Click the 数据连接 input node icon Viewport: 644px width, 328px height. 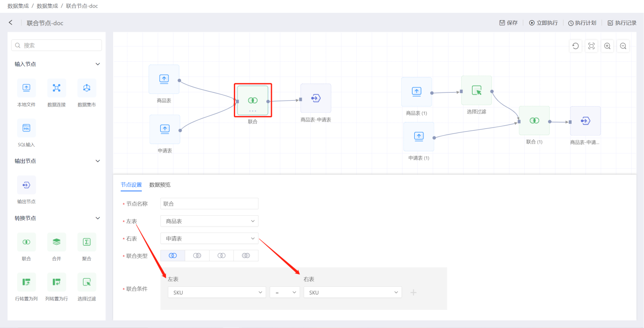coord(56,88)
